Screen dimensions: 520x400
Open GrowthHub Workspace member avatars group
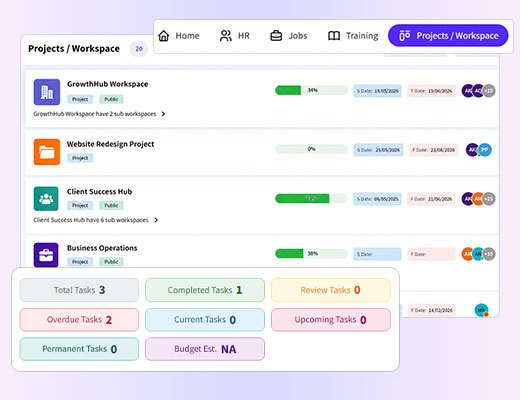pyautogui.click(x=478, y=91)
